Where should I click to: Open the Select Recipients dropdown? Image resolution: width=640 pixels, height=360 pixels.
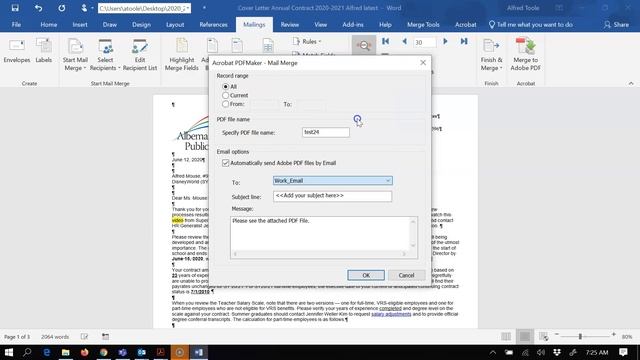(105, 55)
